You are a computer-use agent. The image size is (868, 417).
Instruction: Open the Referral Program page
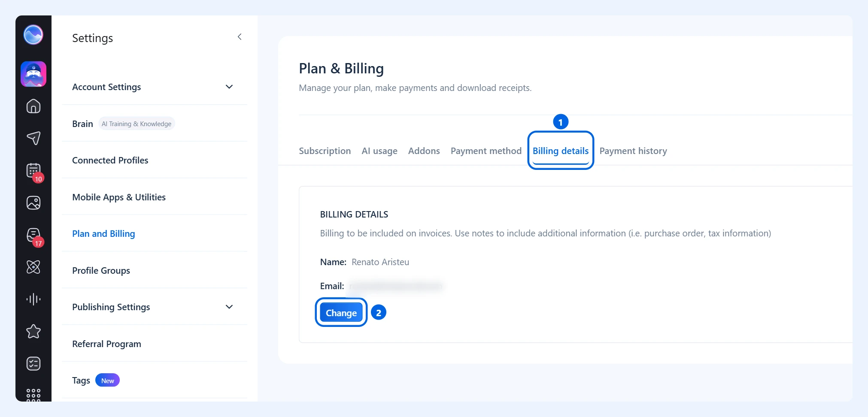106,344
